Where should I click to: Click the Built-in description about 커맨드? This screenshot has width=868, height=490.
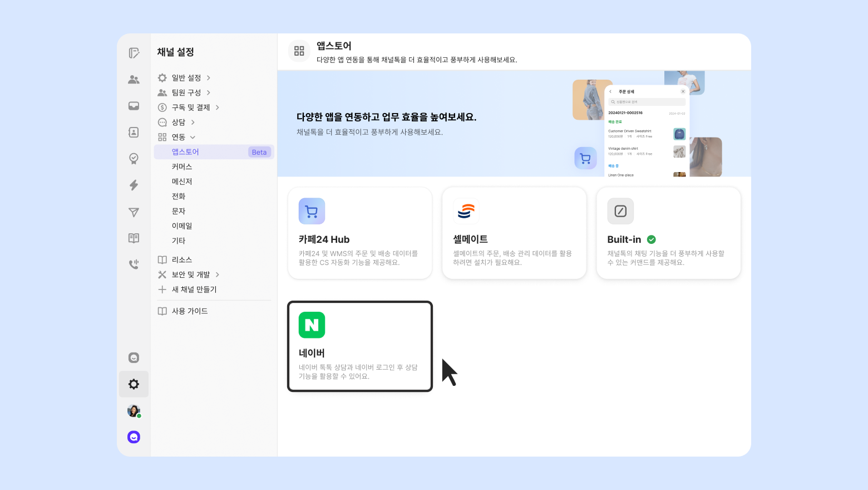(666, 258)
